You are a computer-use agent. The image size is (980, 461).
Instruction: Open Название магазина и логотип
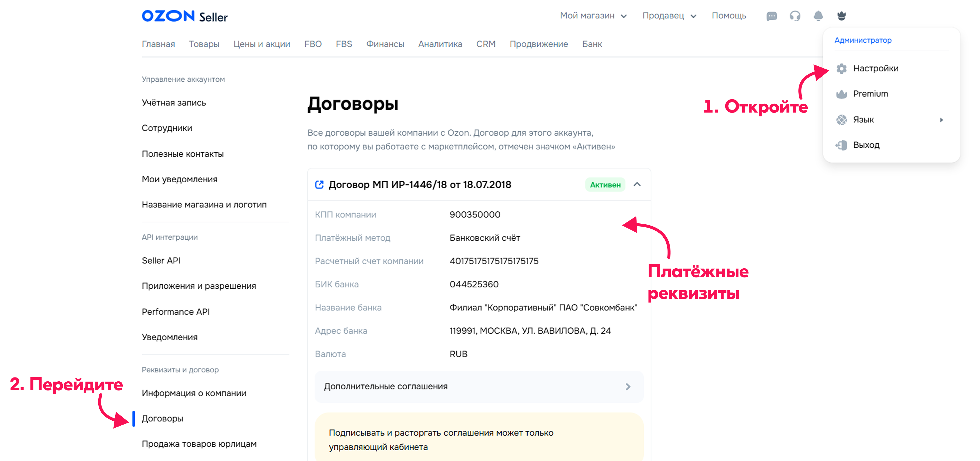[204, 205]
